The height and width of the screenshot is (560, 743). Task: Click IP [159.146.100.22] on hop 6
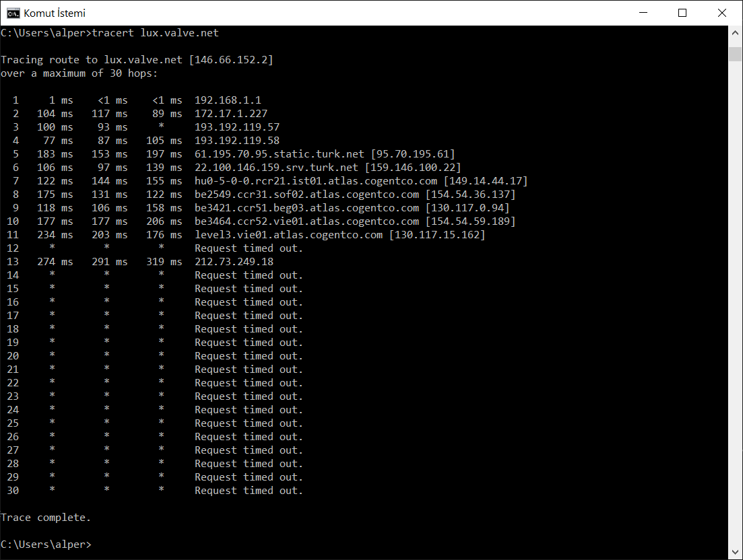pos(413,168)
